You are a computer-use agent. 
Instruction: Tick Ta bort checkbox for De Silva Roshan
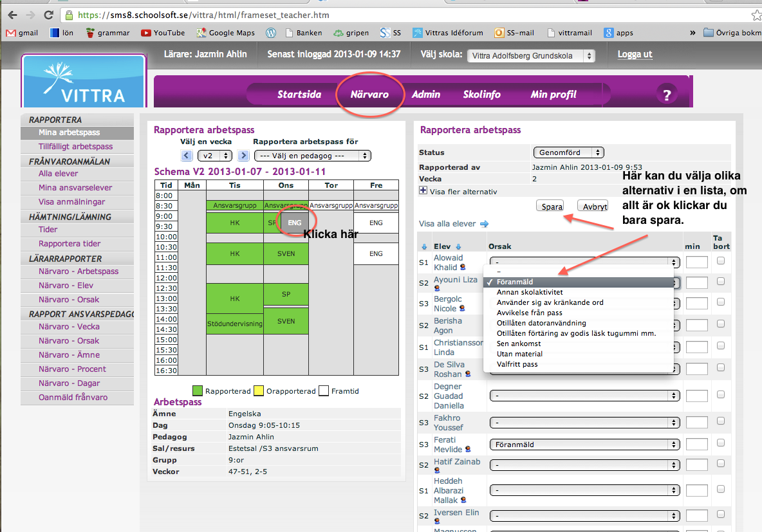click(x=721, y=367)
